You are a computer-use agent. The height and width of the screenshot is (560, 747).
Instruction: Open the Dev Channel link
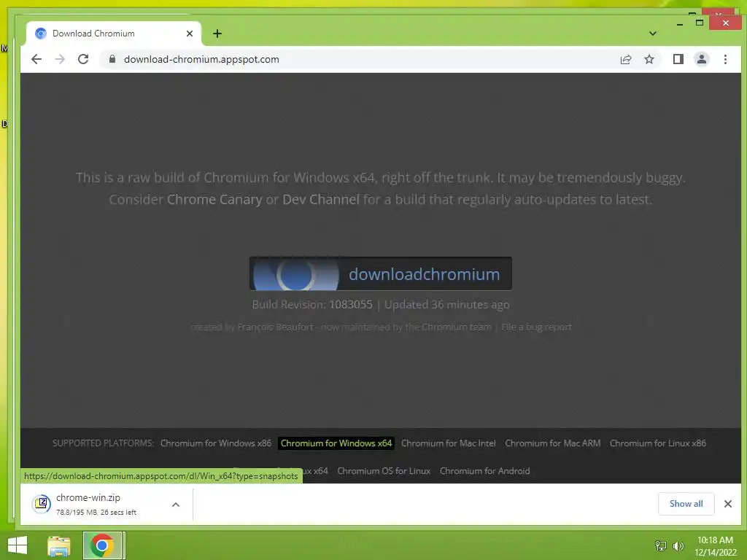tap(321, 200)
